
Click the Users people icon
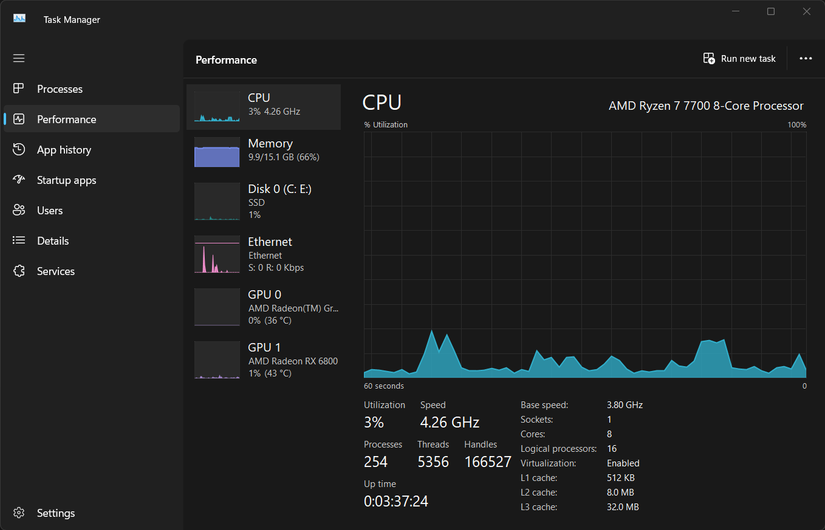pyautogui.click(x=19, y=211)
